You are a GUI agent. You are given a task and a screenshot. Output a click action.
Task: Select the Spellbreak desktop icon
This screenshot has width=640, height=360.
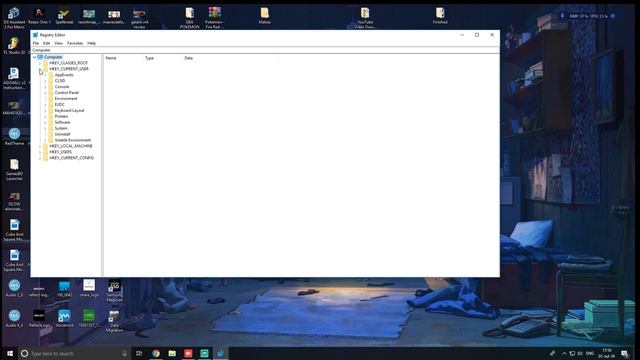(64, 16)
